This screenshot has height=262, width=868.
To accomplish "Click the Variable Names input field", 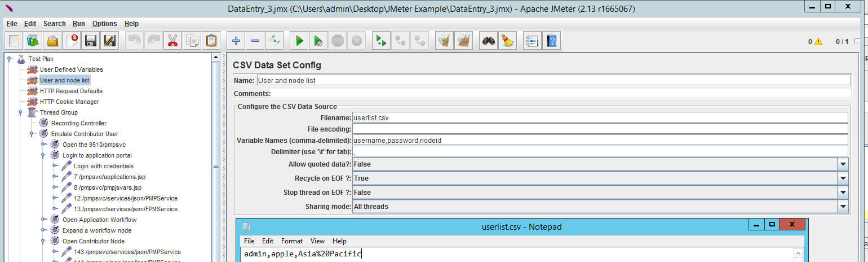I will [600, 140].
